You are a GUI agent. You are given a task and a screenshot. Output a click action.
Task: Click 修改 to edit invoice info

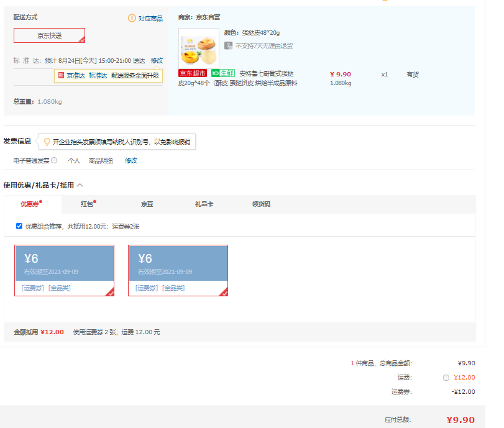[x=131, y=160]
